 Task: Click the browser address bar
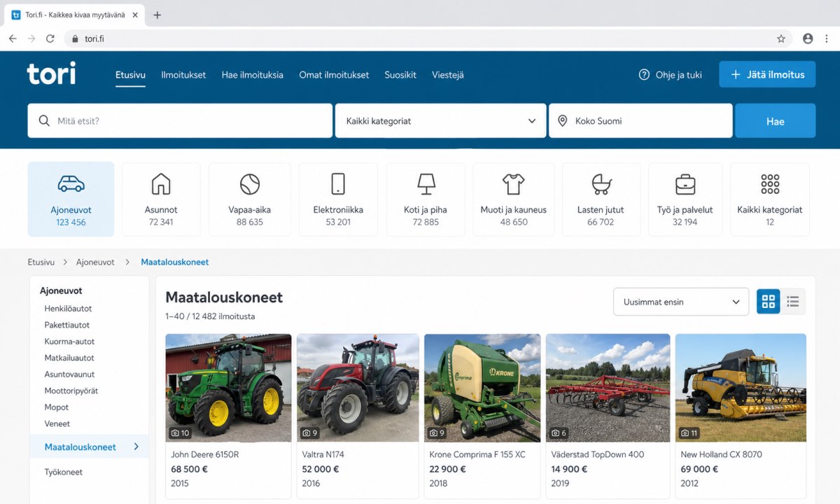428,38
